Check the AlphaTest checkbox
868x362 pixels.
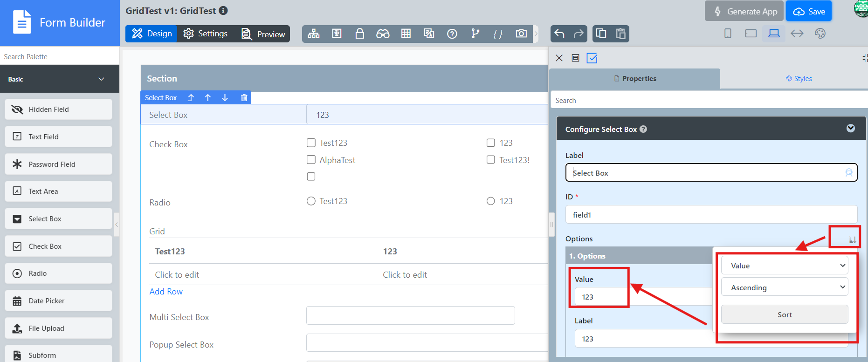311,160
